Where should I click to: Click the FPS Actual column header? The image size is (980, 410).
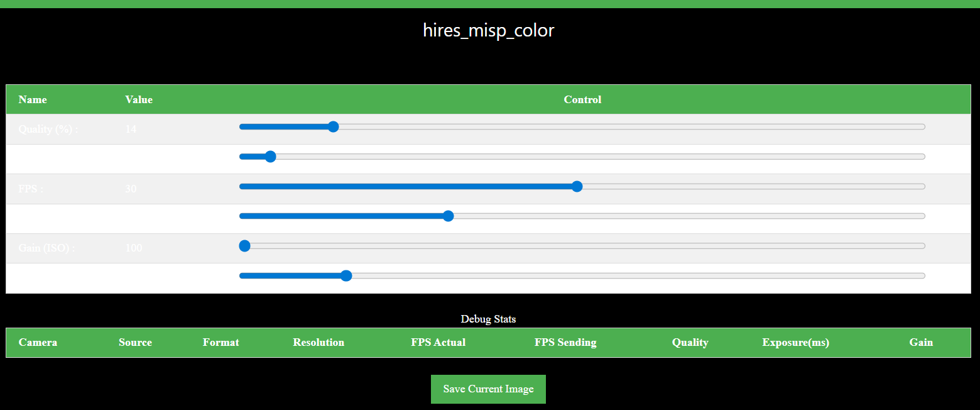438,342
